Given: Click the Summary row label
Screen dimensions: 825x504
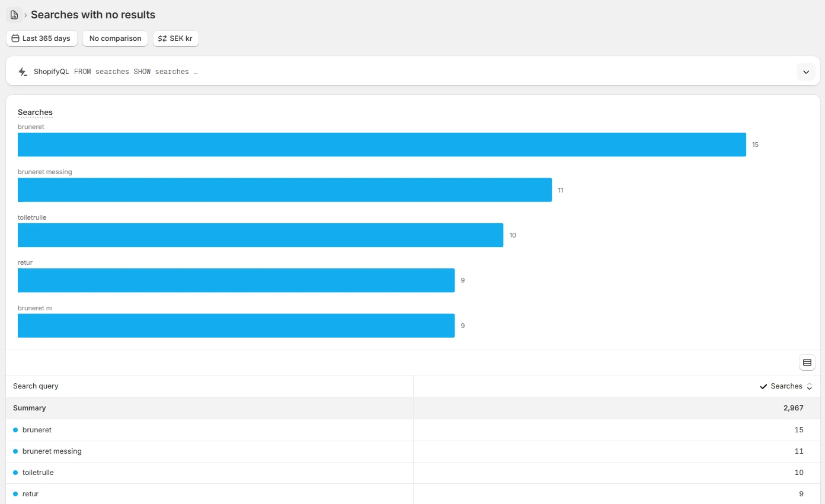Looking at the screenshot, I should (30, 408).
